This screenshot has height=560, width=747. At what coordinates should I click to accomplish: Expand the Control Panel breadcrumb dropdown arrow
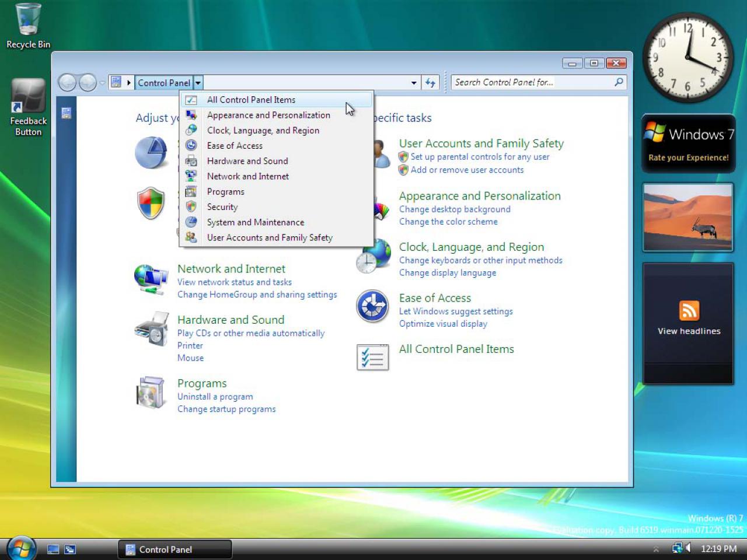click(x=198, y=83)
